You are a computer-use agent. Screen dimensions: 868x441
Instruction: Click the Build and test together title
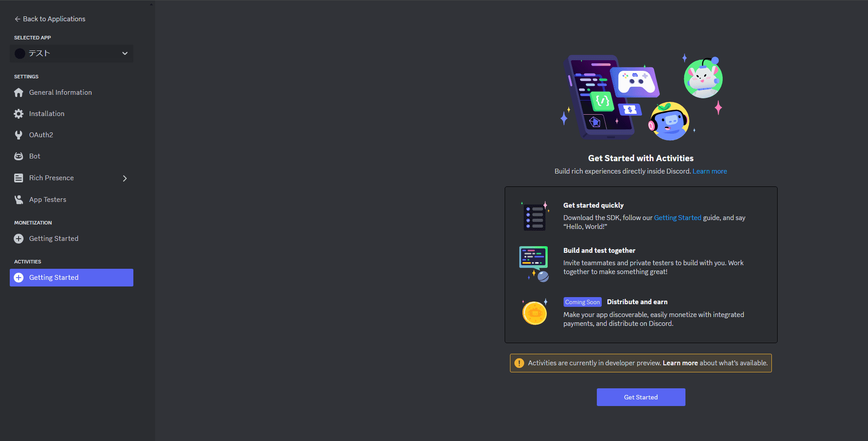tap(599, 251)
